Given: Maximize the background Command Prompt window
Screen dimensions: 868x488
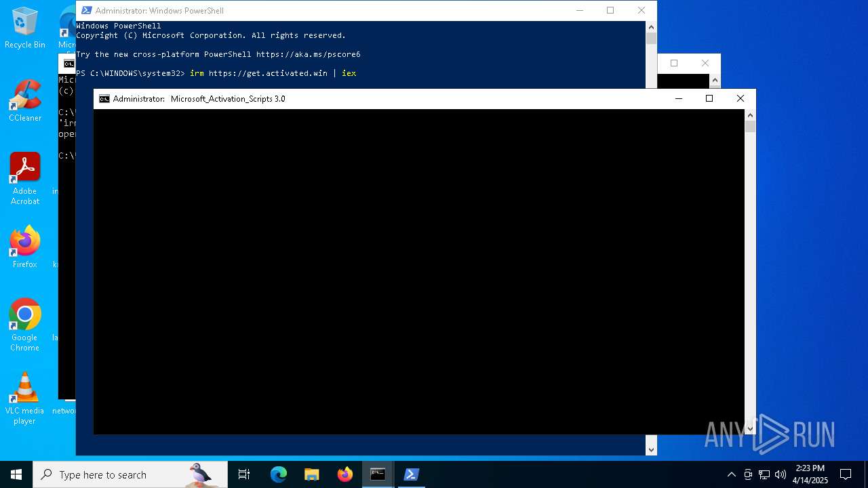Looking at the screenshot, I should (674, 63).
